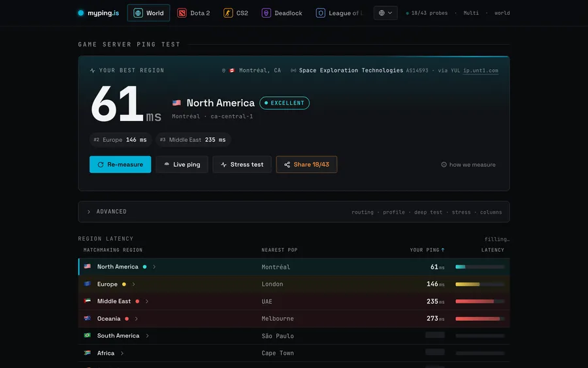Image resolution: width=588 pixels, height=368 pixels.
Task: Select the World tab
Action: 148,13
